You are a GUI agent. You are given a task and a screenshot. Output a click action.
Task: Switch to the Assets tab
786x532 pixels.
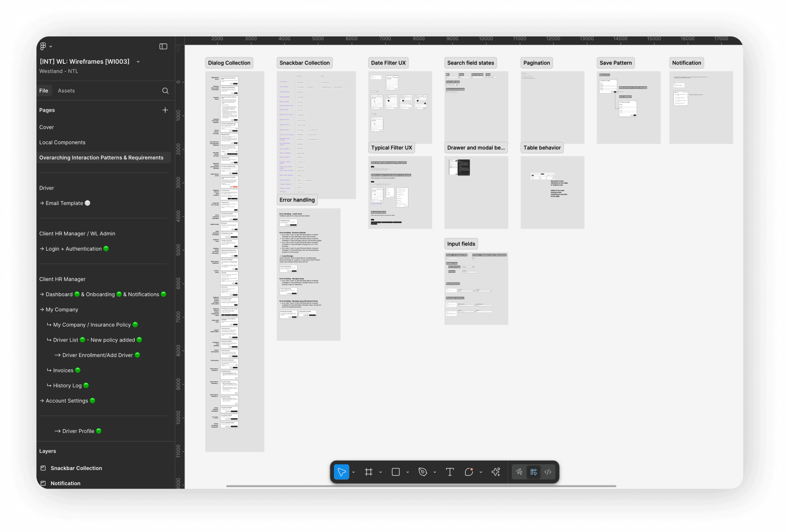[66, 91]
